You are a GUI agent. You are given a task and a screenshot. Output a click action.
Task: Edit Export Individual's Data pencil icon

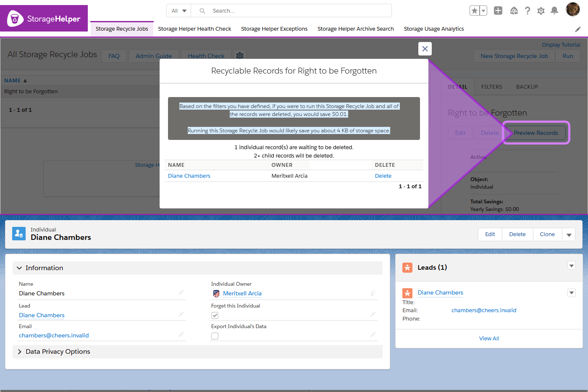coord(373,334)
